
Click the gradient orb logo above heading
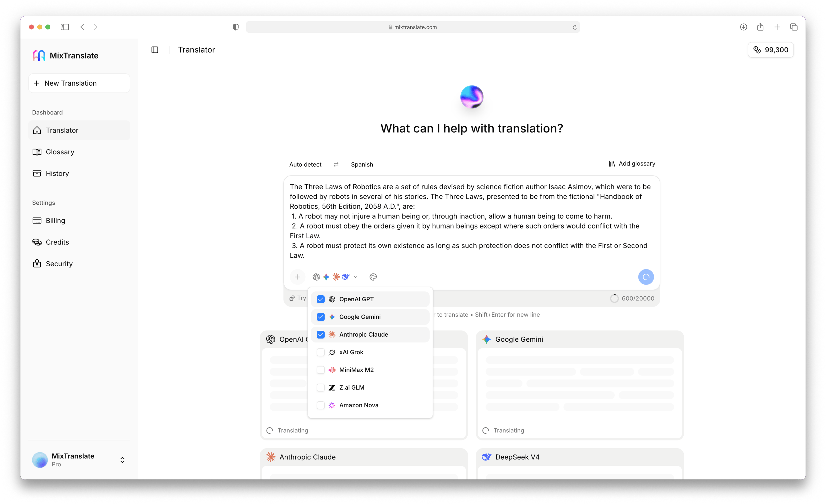472,97
